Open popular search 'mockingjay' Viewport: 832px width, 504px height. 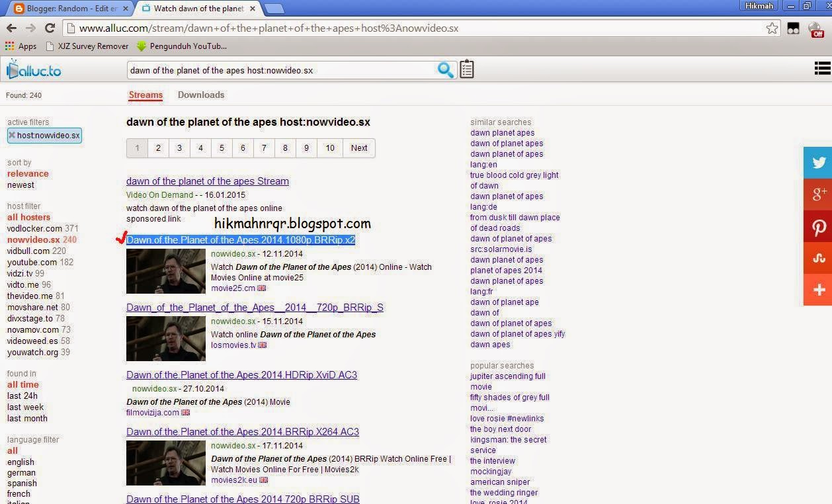point(491,472)
